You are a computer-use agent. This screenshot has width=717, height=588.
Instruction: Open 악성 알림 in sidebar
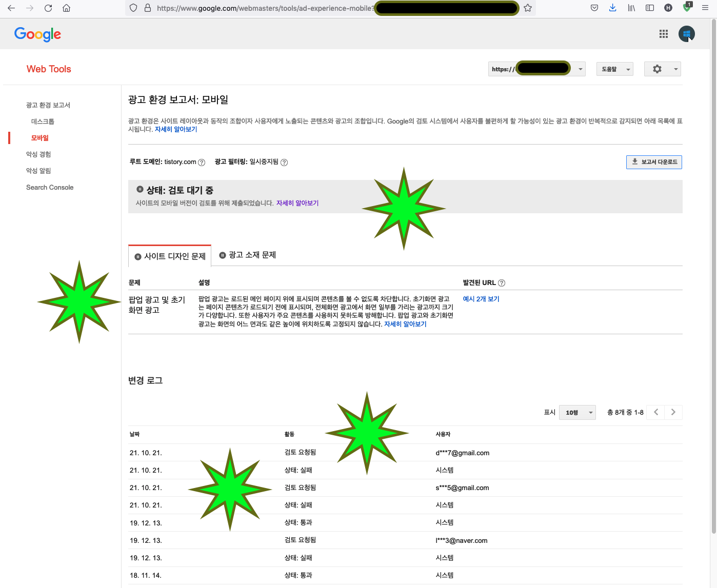(x=38, y=171)
